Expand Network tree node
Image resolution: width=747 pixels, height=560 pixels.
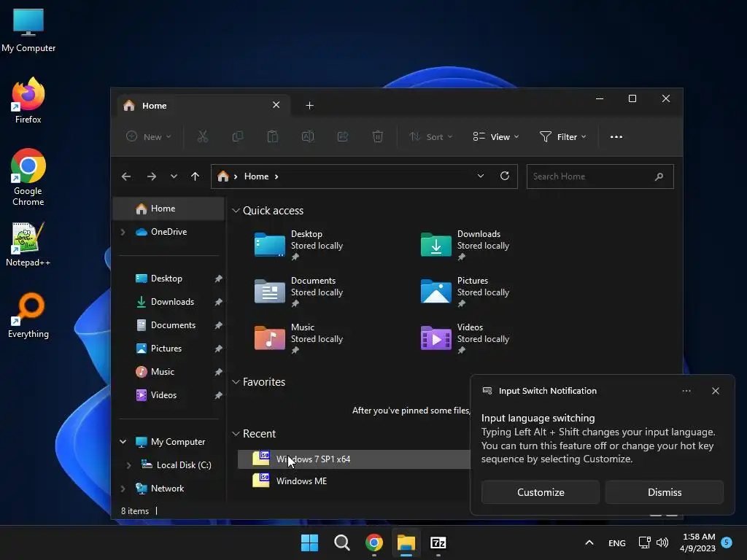pos(123,489)
